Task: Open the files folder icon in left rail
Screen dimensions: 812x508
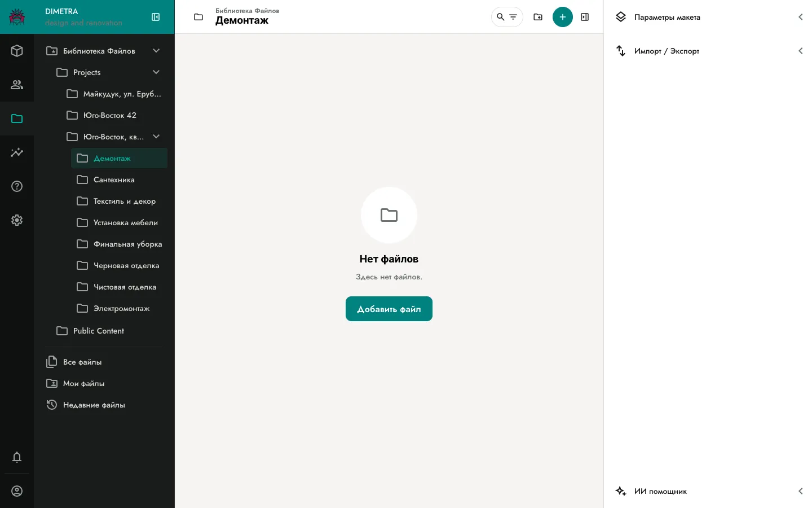Action: pos(17,119)
